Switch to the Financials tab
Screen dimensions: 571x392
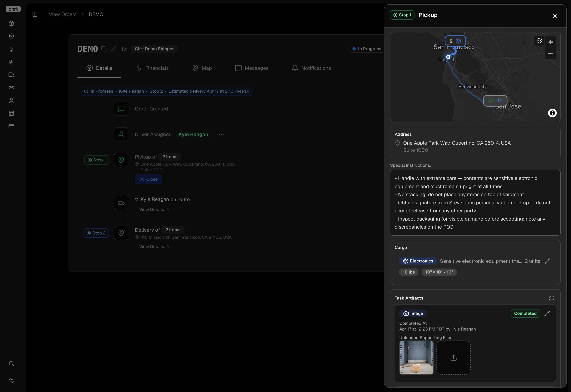(x=157, y=68)
